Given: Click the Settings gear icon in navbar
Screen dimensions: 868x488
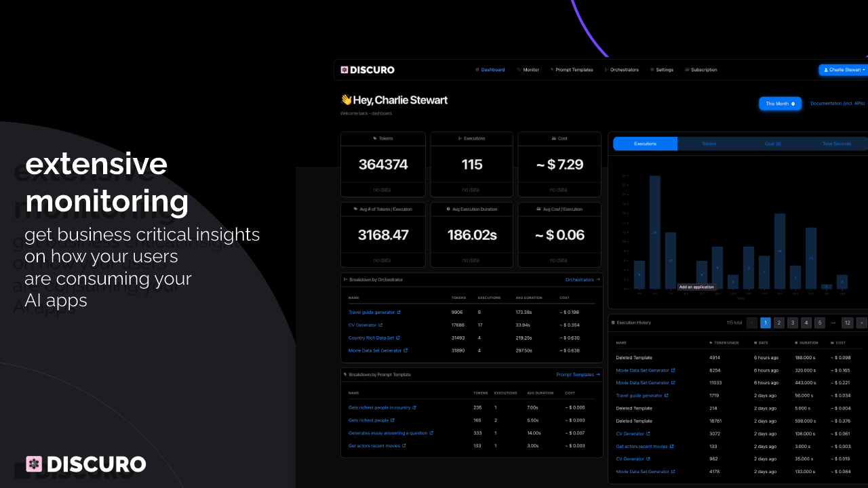Looking at the screenshot, I should click(652, 70).
